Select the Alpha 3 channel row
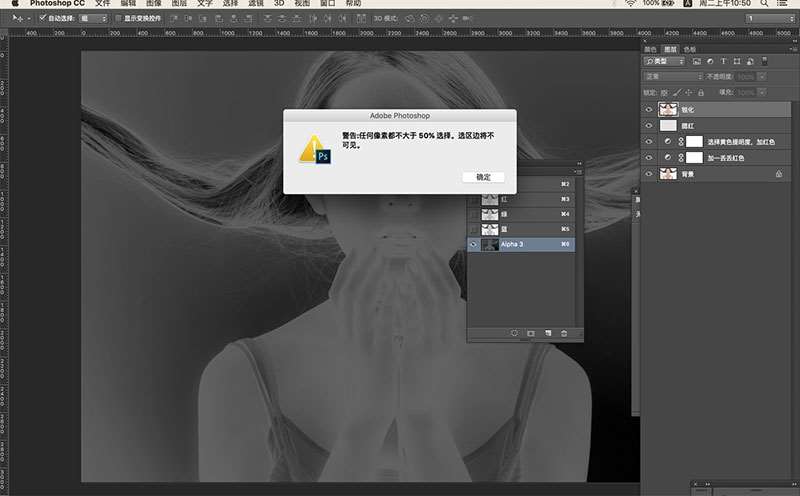The width and height of the screenshot is (800, 496). (x=521, y=244)
